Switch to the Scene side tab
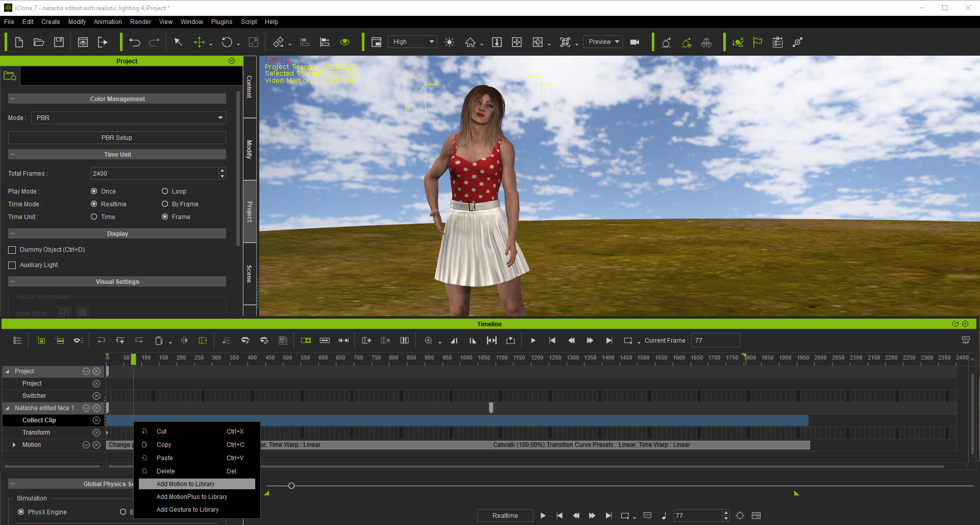 point(250,274)
